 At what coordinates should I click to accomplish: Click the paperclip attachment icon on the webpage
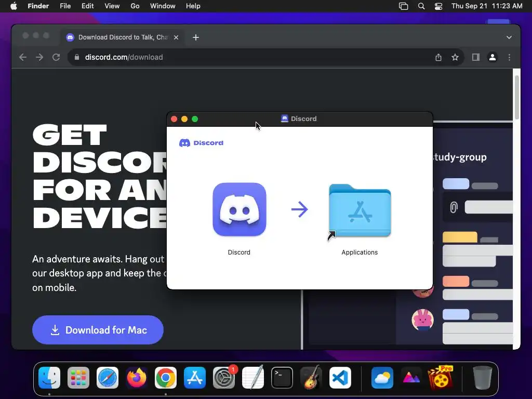click(x=454, y=207)
